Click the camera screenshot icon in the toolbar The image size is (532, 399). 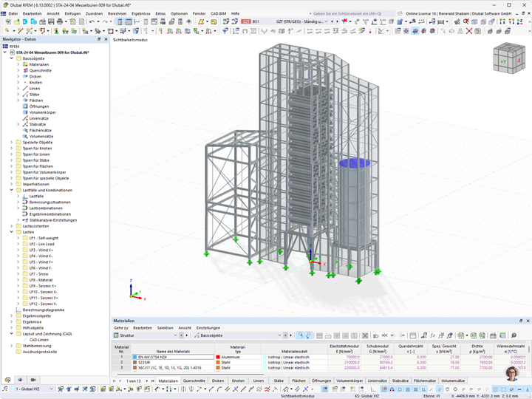(478, 31)
